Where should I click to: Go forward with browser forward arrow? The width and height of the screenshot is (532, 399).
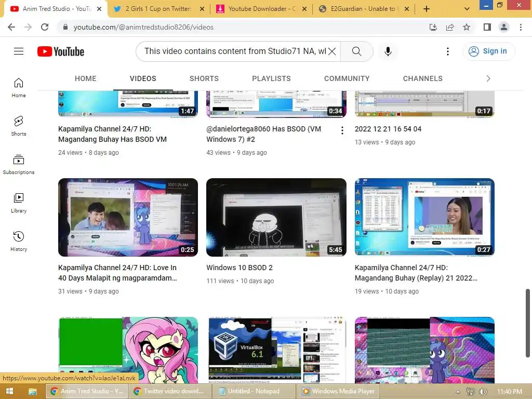[28, 27]
